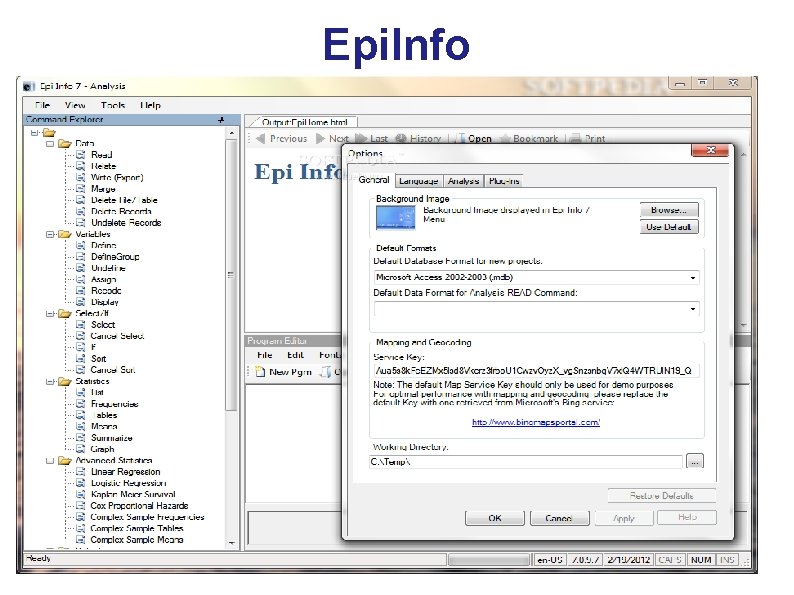
Task: Click OK in the Options dialog
Action: tap(495, 518)
